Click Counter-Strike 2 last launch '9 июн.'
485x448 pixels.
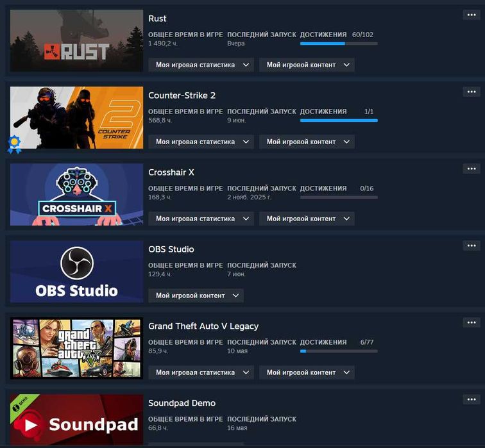coord(237,120)
